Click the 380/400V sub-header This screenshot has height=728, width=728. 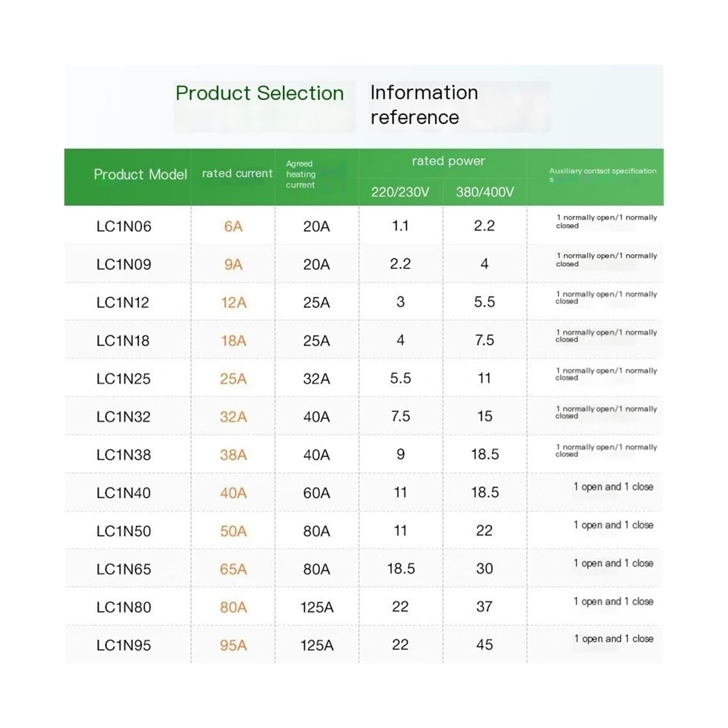click(485, 192)
